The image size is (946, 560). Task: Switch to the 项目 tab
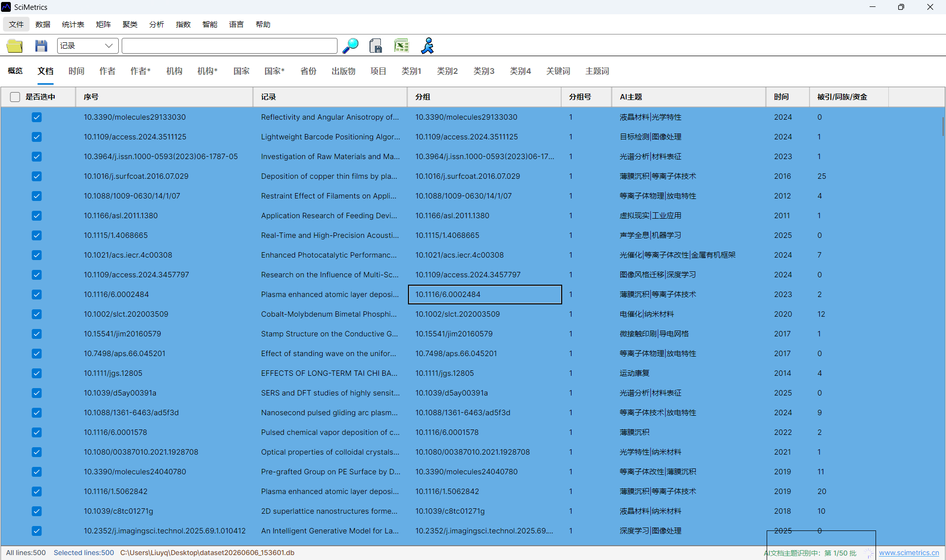(378, 71)
